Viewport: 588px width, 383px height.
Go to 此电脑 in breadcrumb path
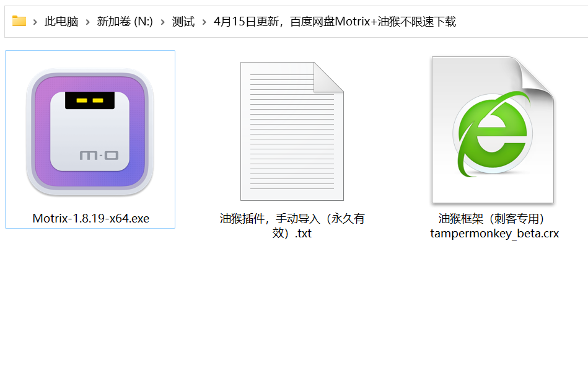pyautogui.click(x=61, y=22)
